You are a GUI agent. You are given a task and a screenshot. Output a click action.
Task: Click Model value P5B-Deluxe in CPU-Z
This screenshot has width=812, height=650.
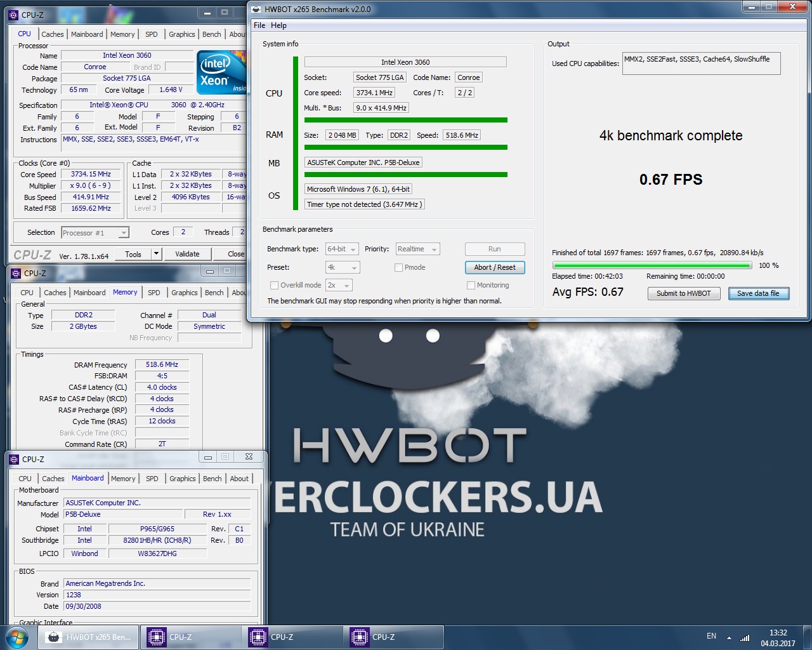tap(123, 514)
